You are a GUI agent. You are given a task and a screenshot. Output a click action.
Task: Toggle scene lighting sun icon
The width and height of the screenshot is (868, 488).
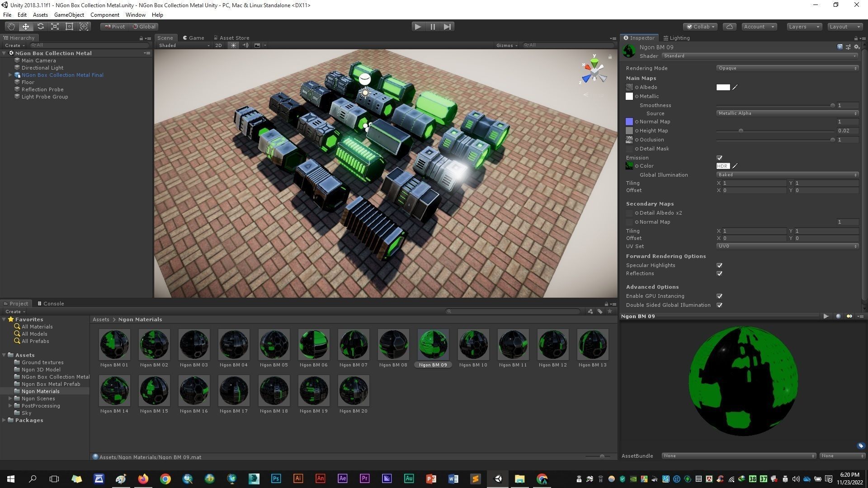click(x=233, y=45)
